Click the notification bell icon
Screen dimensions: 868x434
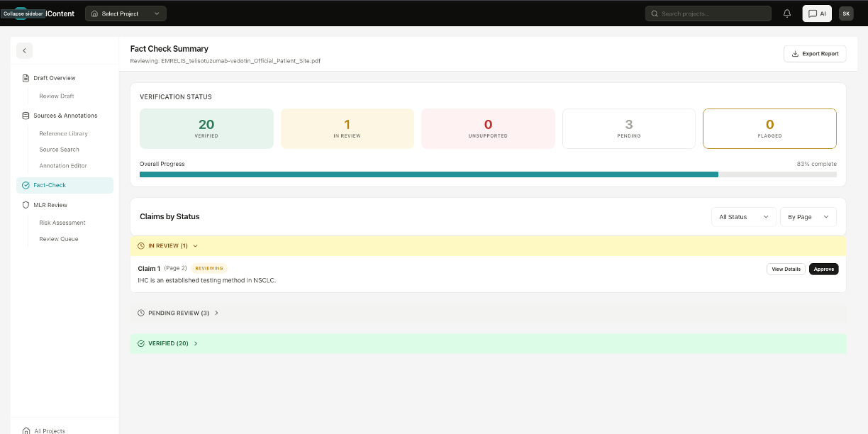(787, 13)
